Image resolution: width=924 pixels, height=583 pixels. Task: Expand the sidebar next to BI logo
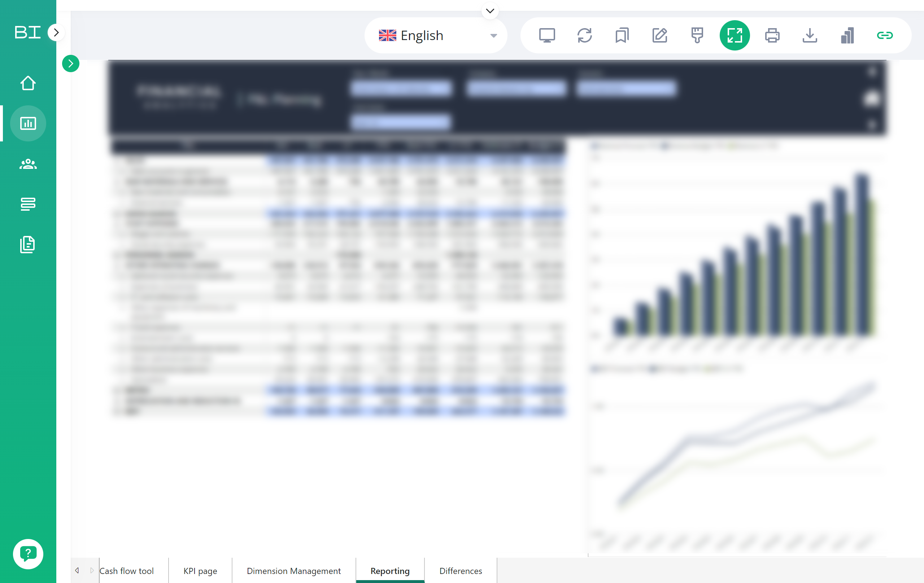56,32
